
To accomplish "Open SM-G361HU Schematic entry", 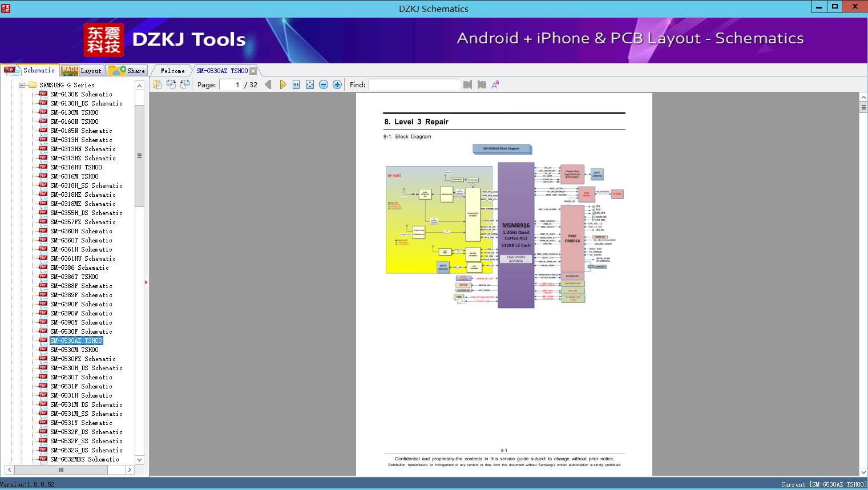I will [83, 258].
